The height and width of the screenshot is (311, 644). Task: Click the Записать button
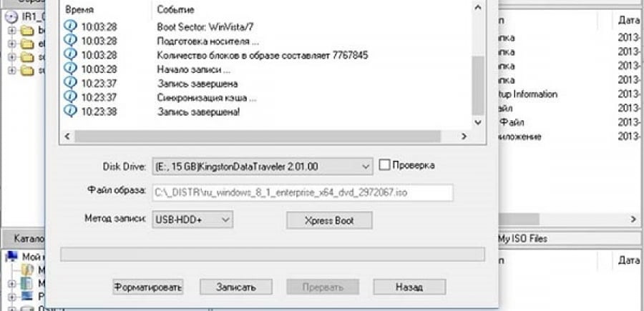coord(235,287)
